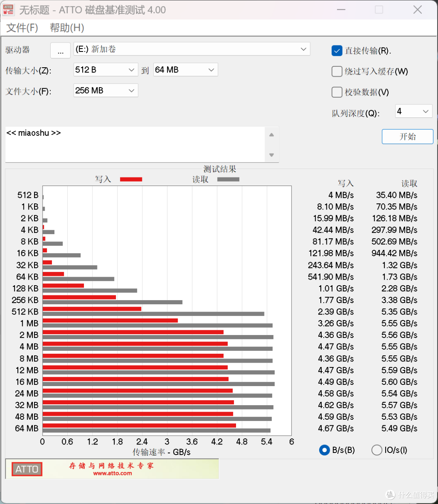Click the description box scroll down arrow
438x504 pixels.
click(x=272, y=155)
